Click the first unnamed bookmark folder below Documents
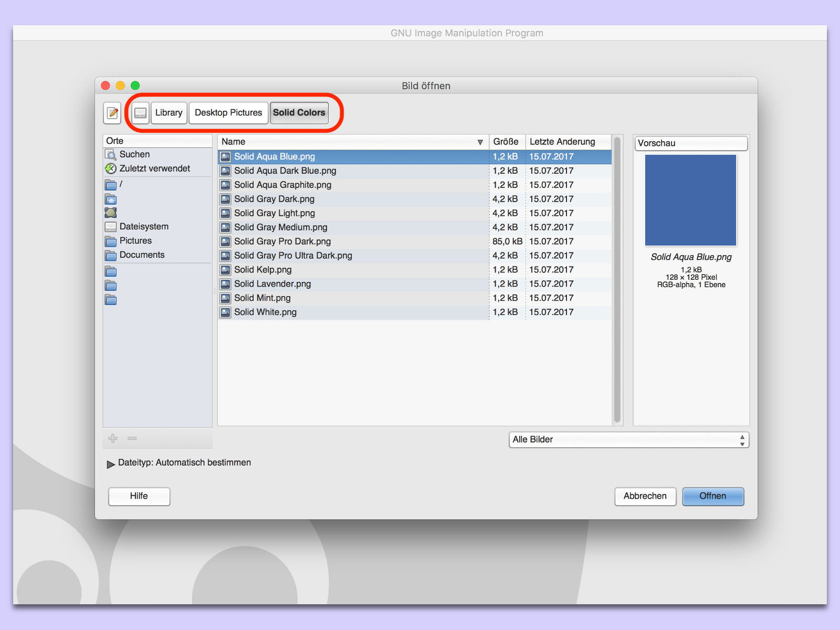 [x=110, y=271]
